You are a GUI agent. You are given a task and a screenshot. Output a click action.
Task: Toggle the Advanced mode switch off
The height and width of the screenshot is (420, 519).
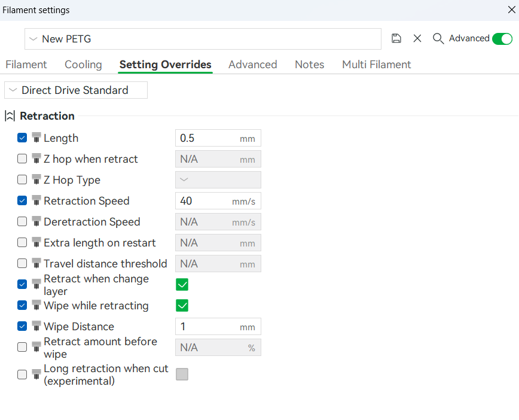502,39
